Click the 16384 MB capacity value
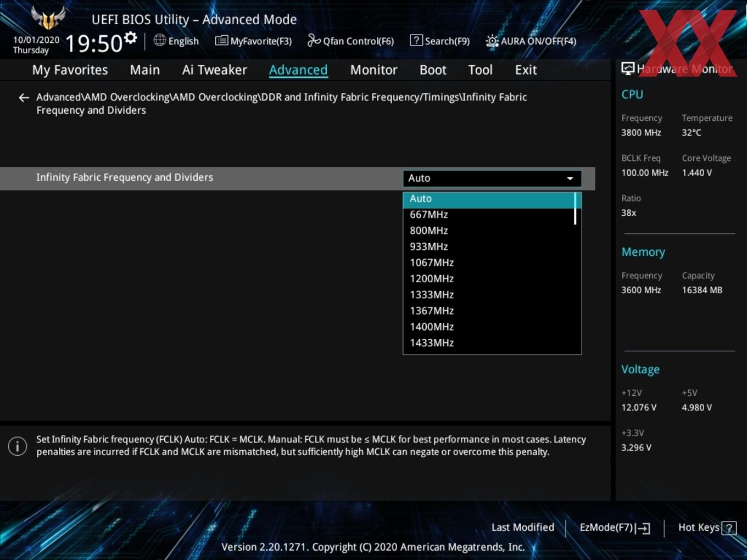This screenshot has height=560, width=747. [x=702, y=290]
